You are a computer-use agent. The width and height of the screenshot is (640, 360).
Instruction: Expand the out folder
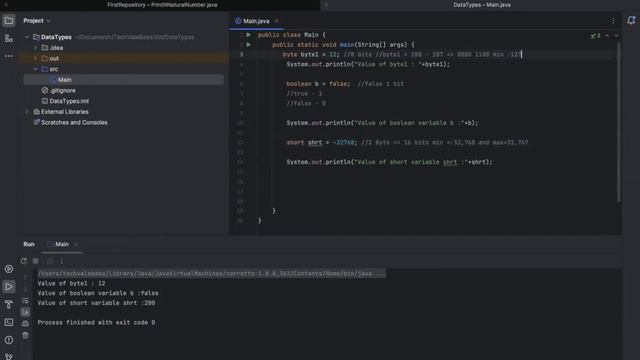[36, 58]
